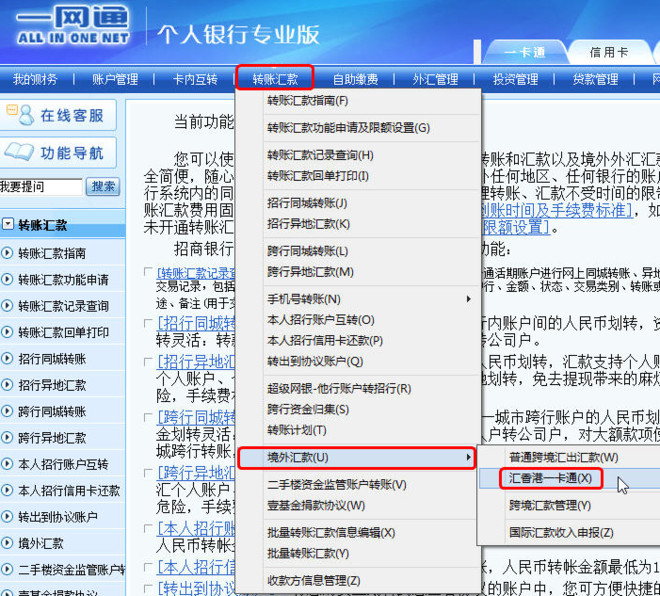Click the 搜索 search button
Screen dimensions: 660x596
103,186
